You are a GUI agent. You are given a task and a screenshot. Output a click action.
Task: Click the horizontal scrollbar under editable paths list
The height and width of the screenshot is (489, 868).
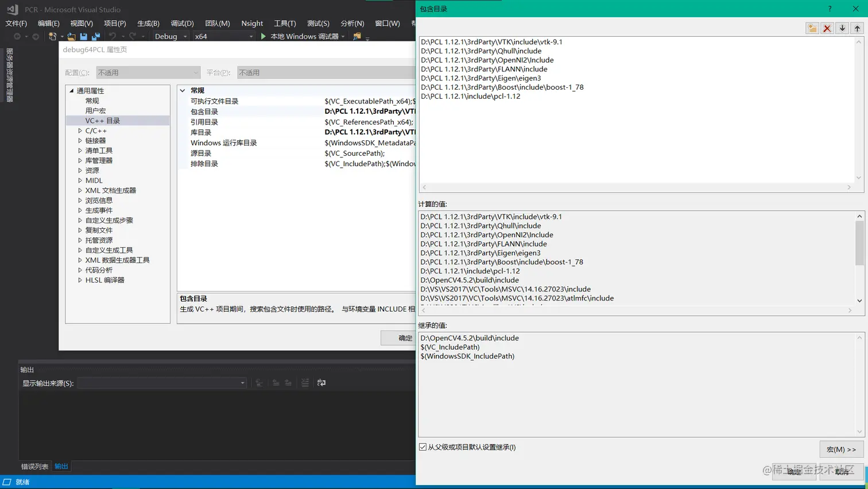tap(637, 187)
